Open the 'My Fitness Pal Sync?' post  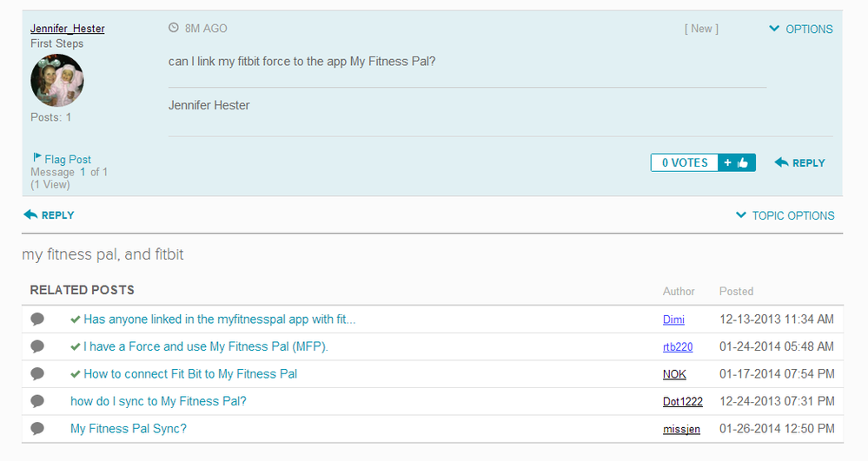[x=129, y=429]
